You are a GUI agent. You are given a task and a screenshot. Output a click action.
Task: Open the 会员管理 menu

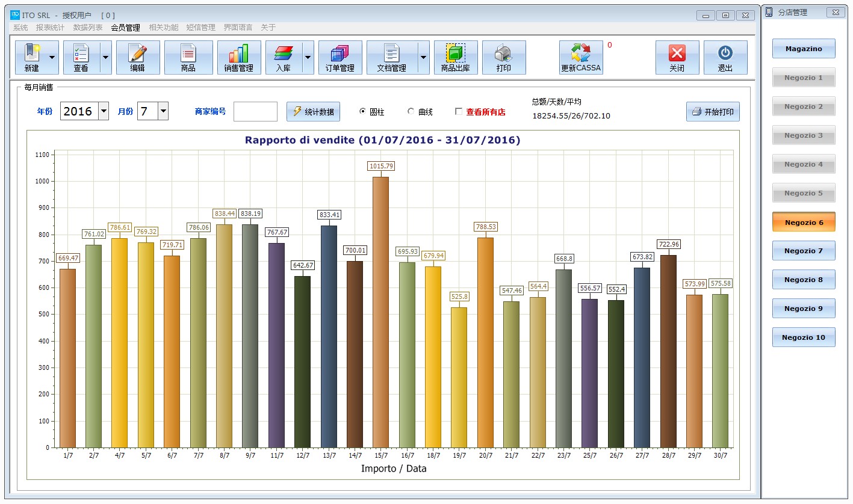(125, 28)
